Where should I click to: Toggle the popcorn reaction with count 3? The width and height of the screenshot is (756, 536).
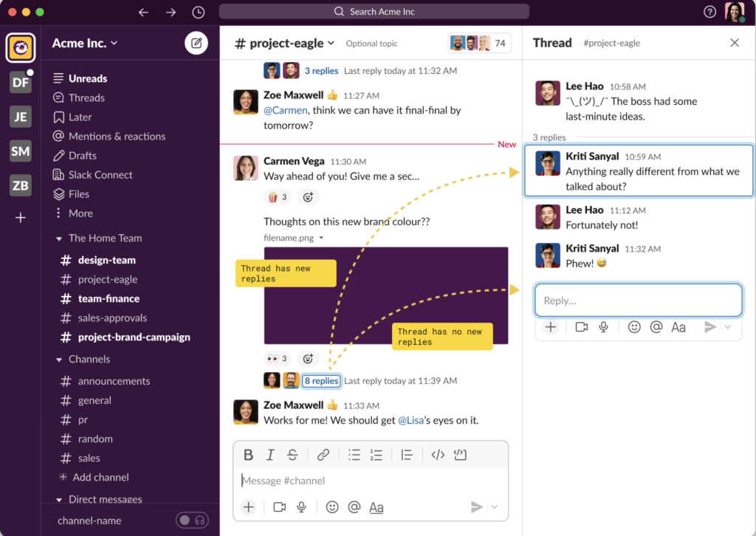(x=278, y=197)
